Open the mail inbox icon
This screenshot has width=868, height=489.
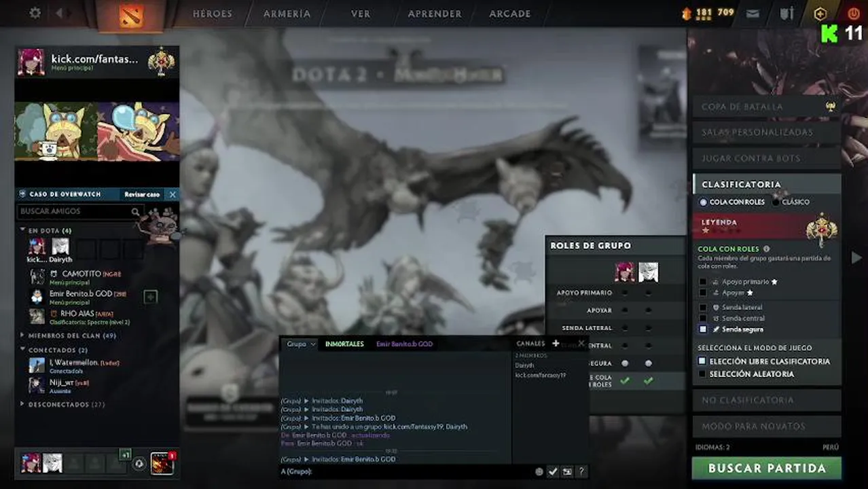pyautogui.click(x=753, y=13)
